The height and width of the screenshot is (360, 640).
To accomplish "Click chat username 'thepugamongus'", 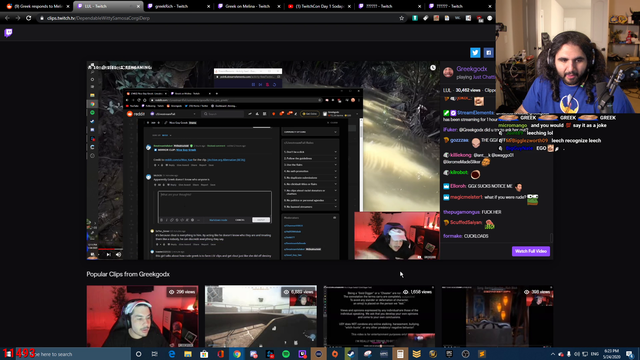I will [461, 212].
